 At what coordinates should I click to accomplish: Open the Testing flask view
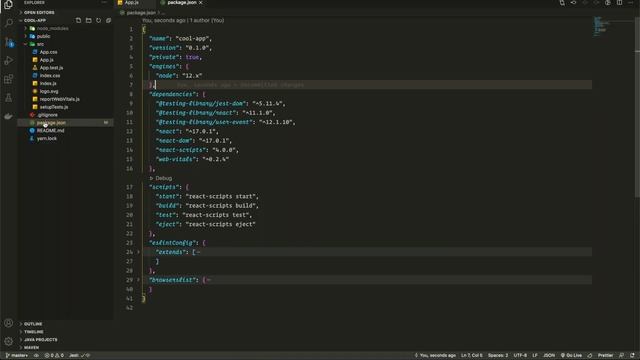tap(9, 98)
